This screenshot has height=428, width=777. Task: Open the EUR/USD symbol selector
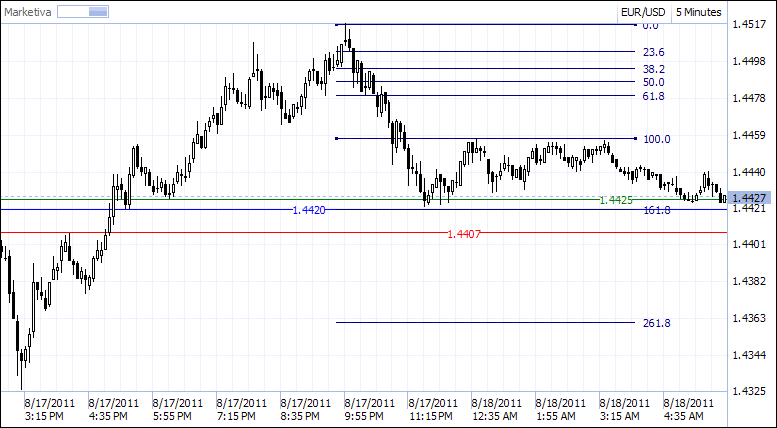(x=643, y=12)
